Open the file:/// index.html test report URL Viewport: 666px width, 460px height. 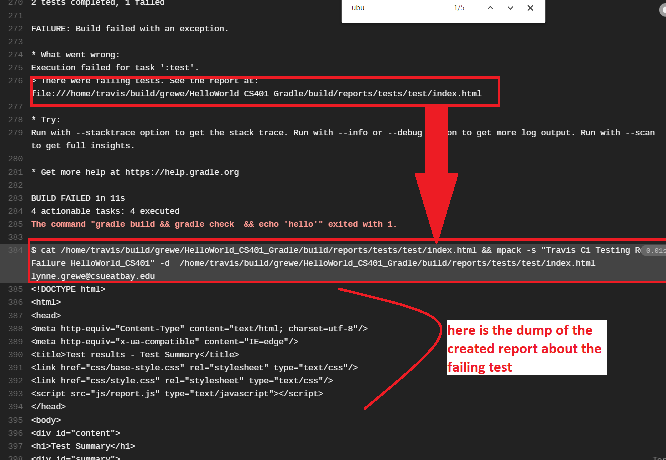point(256,93)
